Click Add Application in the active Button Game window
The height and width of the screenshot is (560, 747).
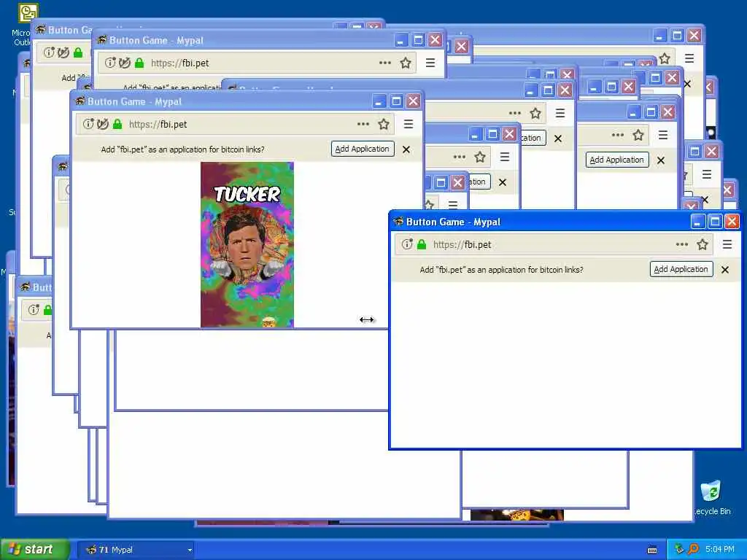(681, 269)
